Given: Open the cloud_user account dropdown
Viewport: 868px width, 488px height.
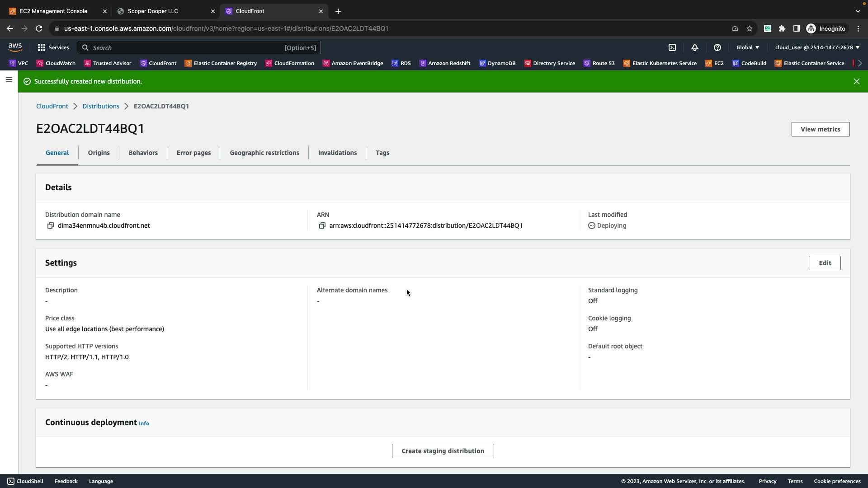Looking at the screenshot, I should pos(817,47).
